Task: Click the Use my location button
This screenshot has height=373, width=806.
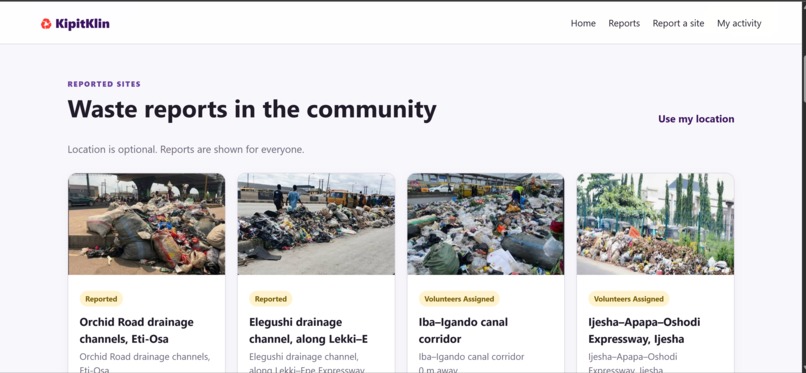Action: point(696,119)
